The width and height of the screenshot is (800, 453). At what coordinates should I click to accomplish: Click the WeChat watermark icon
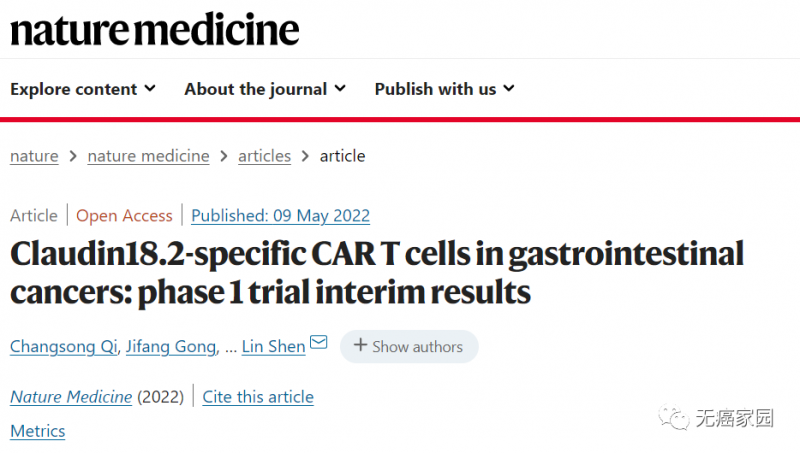678,416
